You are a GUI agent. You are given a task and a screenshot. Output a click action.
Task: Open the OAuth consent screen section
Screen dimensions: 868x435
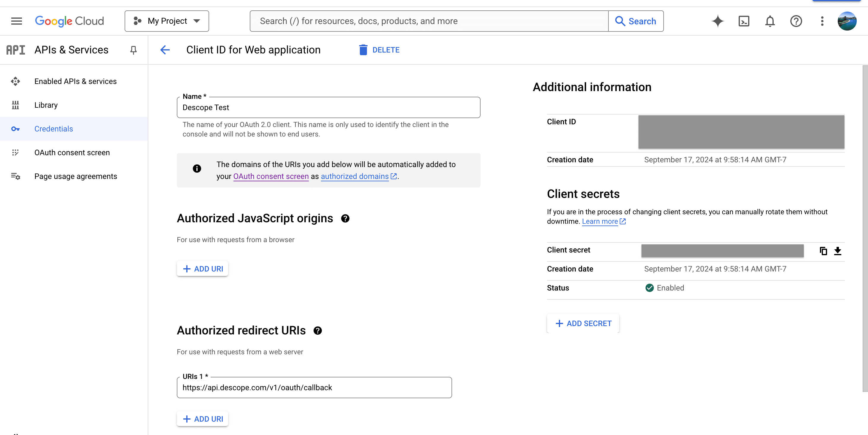point(72,153)
